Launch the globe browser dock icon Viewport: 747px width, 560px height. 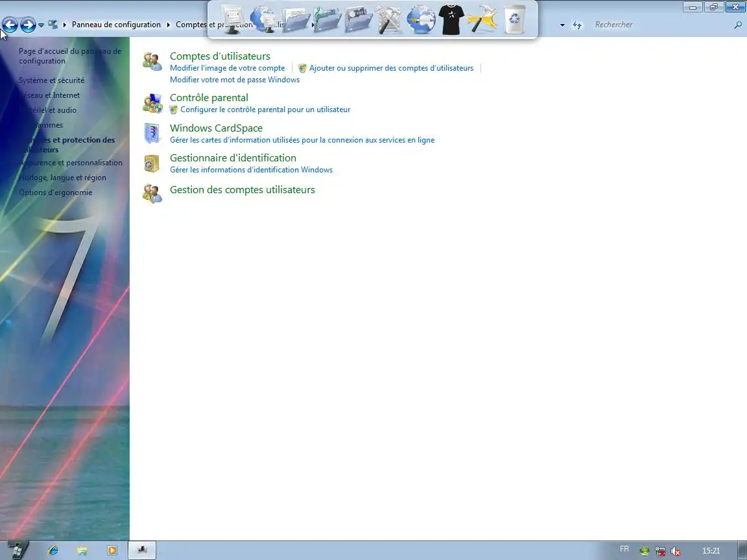pyautogui.click(x=421, y=19)
